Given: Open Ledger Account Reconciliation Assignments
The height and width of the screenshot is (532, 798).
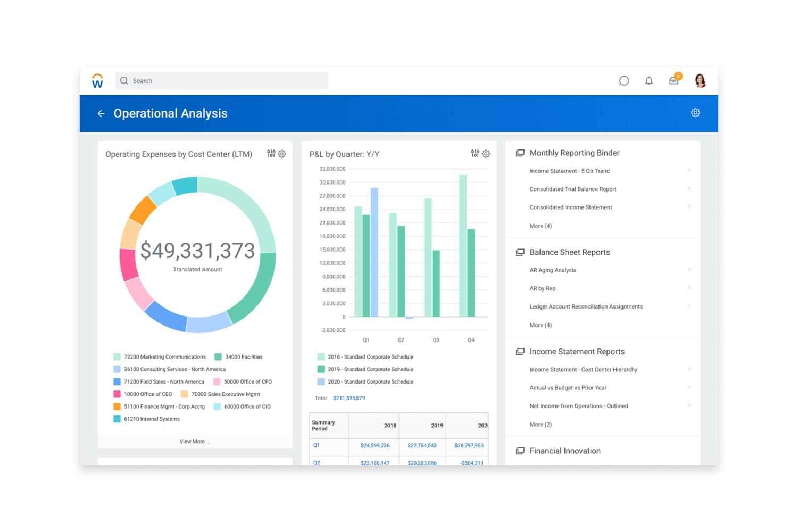Looking at the screenshot, I should point(586,307).
